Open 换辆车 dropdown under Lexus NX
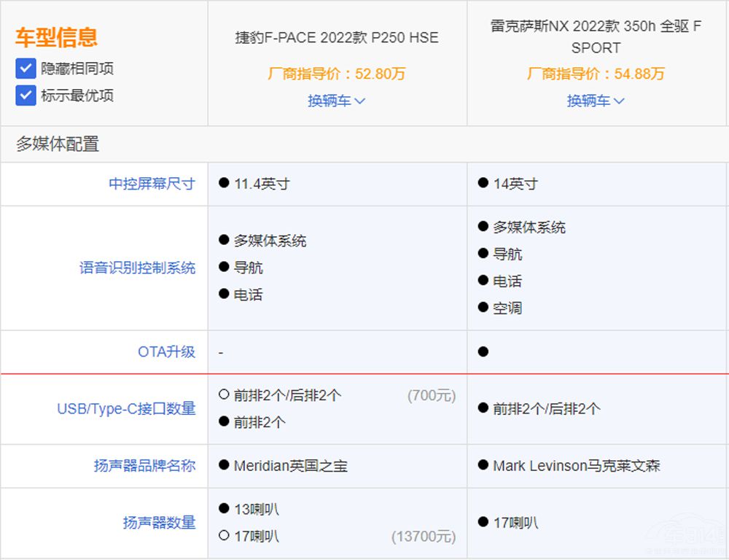 596,101
